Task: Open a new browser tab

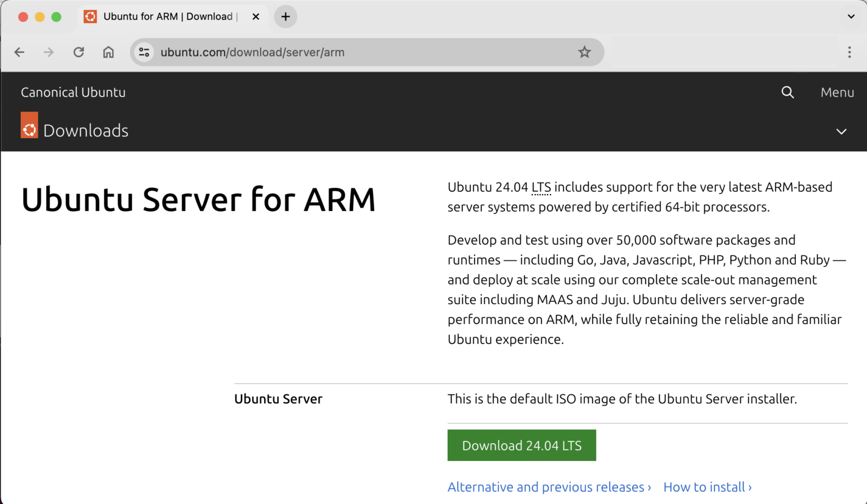Action: (286, 17)
